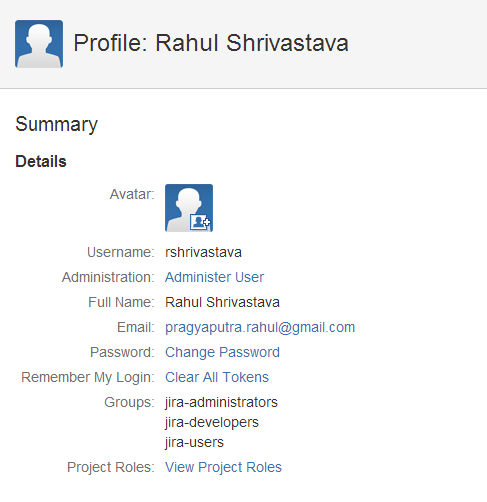Click the jira-users group entry

click(x=194, y=442)
